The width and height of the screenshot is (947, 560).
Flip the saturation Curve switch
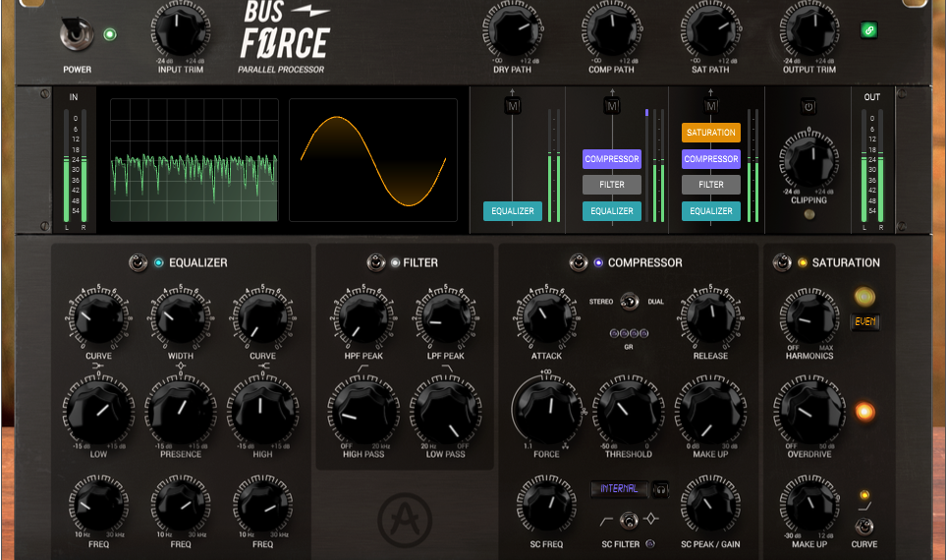[864, 525]
